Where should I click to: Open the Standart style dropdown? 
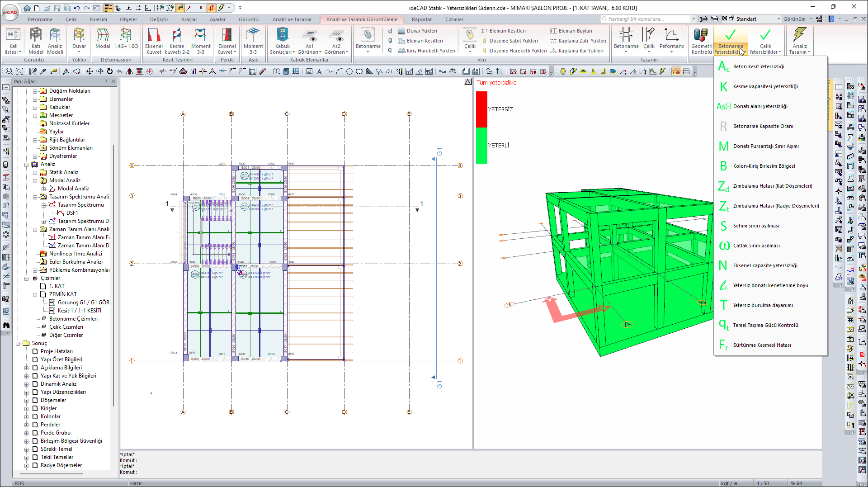tap(778, 19)
